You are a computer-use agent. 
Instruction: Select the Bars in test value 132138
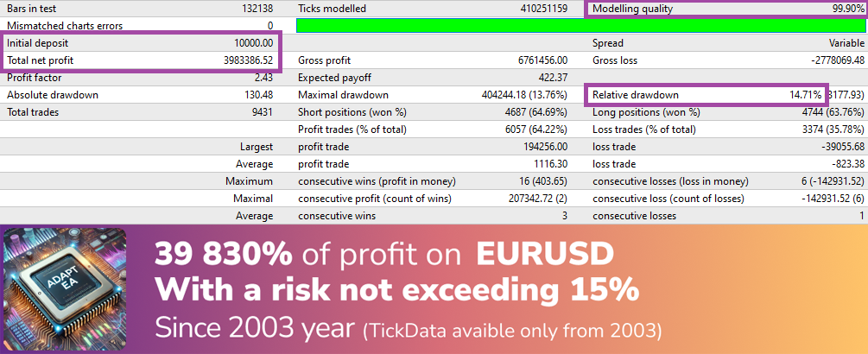pyautogui.click(x=257, y=9)
